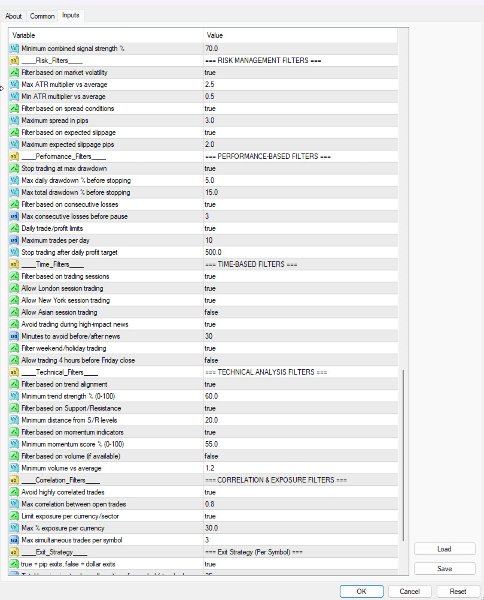Edit value 2.0 of Maximum expected slippage pips
The height and width of the screenshot is (600, 484).
(x=210, y=144)
